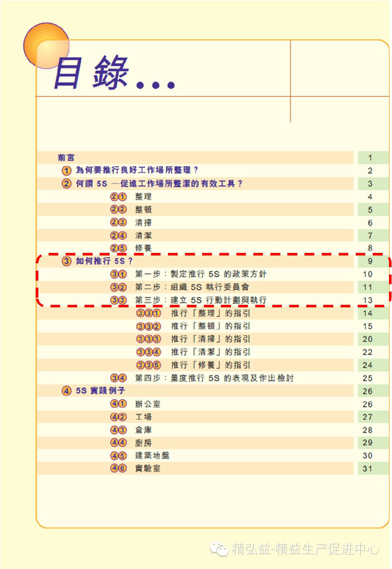Screen dimensions: 392x569
Task: Click the 3-1 number badge beside 第一步
Action: tap(118, 274)
